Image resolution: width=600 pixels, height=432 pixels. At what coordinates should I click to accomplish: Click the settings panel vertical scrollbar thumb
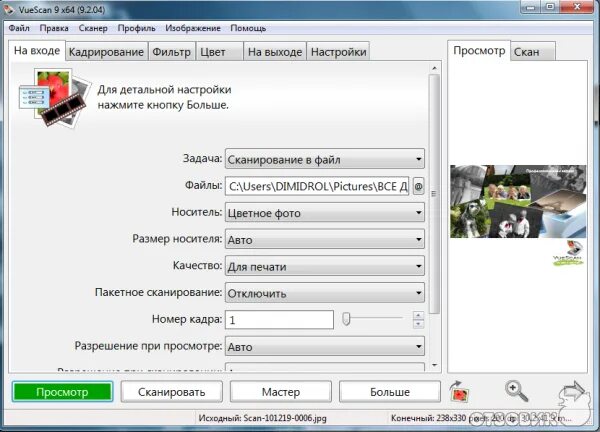[434, 194]
